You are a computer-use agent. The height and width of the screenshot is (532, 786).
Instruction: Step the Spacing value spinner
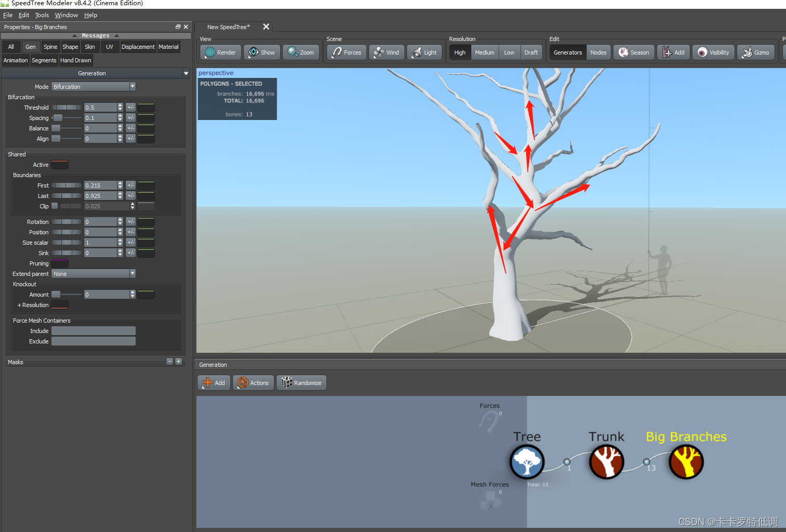pyautogui.click(x=120, y=118)
